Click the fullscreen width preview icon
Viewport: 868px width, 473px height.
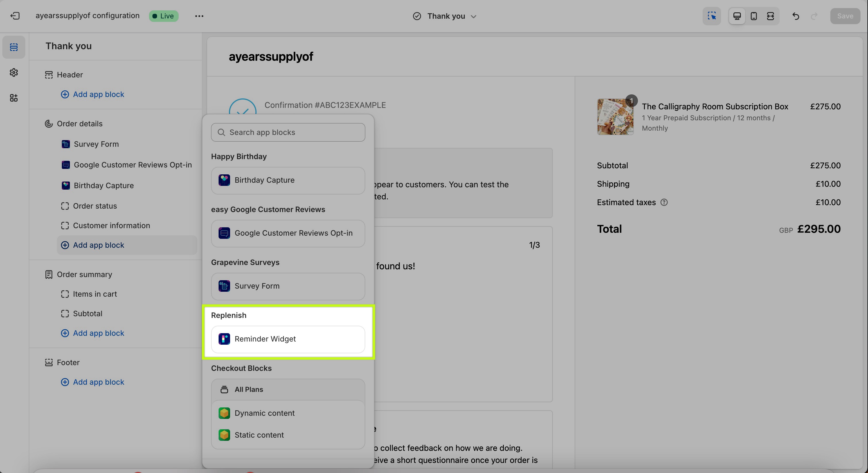pyautogui.click(x=771, y=16)
